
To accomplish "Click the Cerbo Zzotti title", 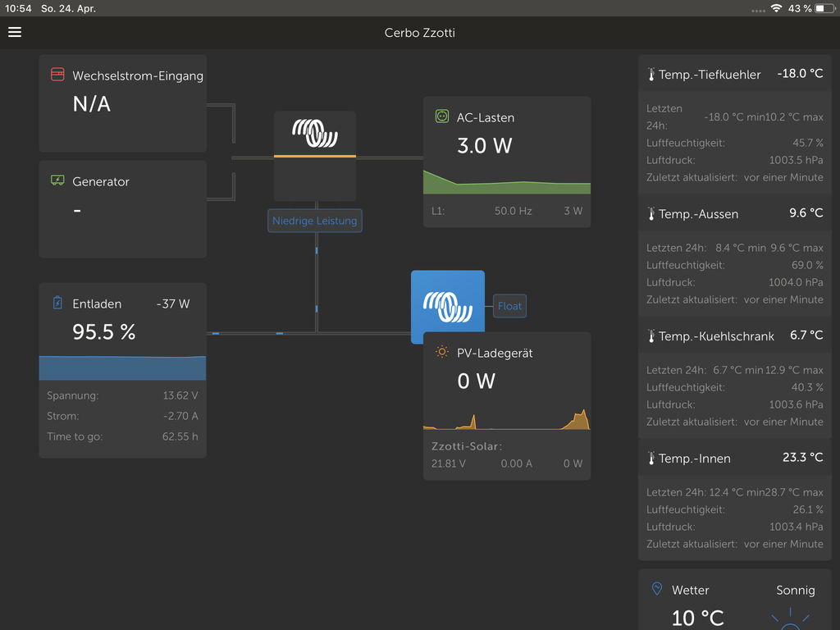I will coord(420,33).
